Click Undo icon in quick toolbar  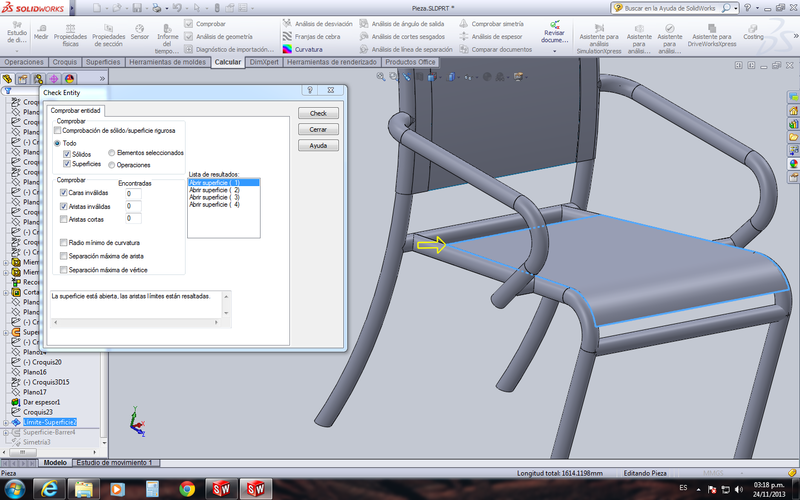tap(177, 8)
